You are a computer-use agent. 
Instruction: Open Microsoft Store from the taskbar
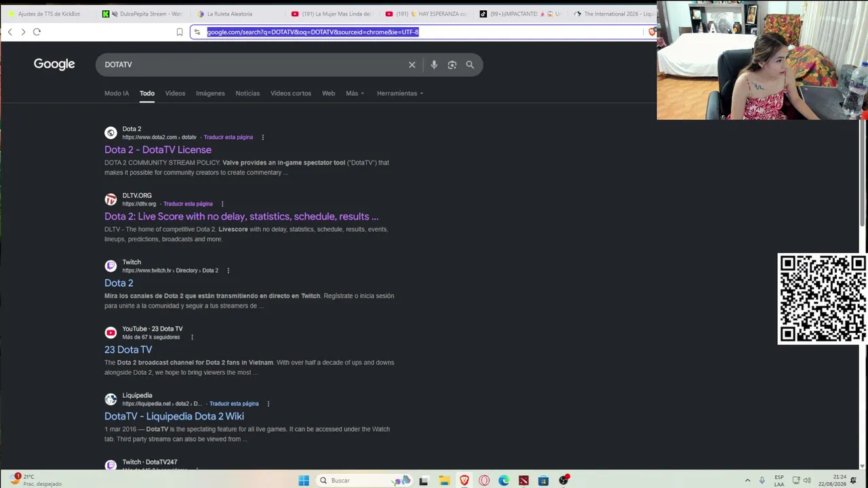tap(543, 481)
